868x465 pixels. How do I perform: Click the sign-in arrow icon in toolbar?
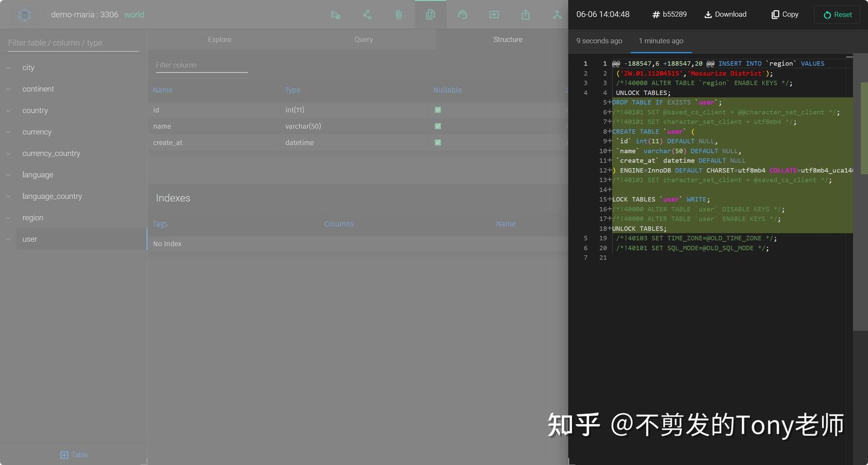click(494, 14)
